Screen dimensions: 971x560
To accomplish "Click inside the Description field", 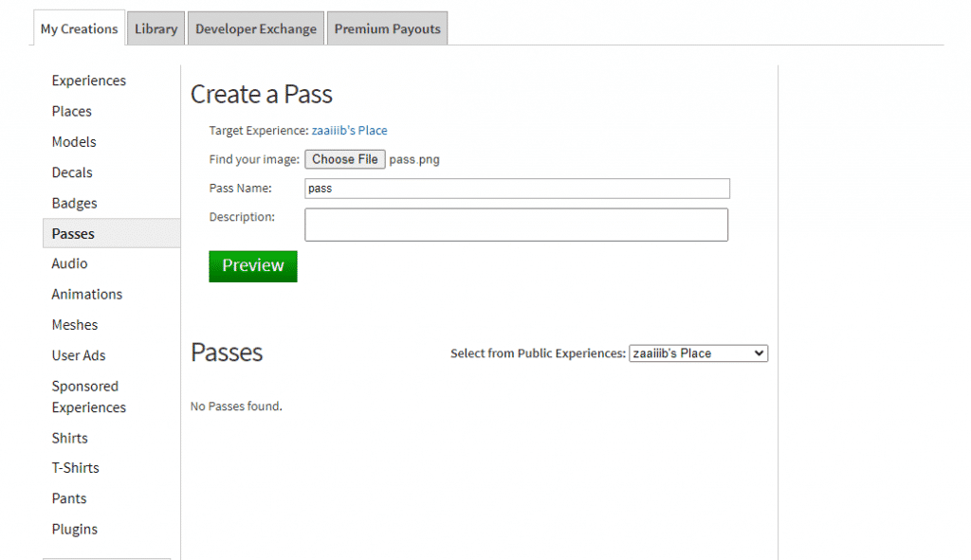I will tap(516, 225).
